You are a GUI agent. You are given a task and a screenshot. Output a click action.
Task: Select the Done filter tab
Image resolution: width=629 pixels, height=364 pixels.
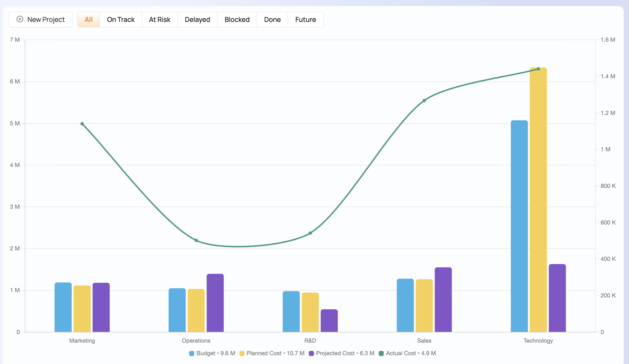(x=272, y=20)
